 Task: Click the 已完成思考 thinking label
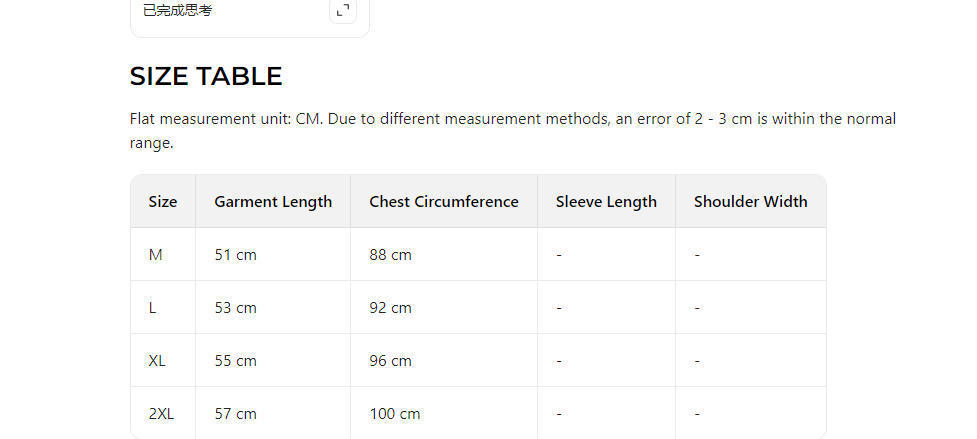tap(177, 11)
